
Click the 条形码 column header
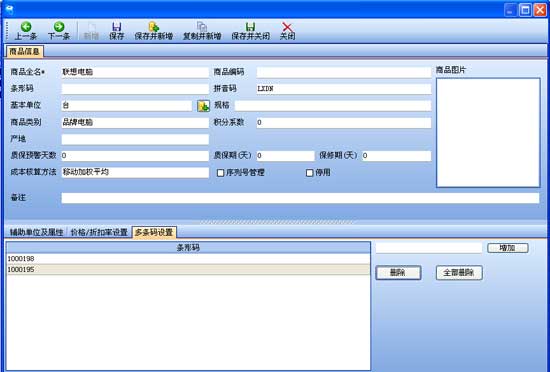click(x=188, y=248)
